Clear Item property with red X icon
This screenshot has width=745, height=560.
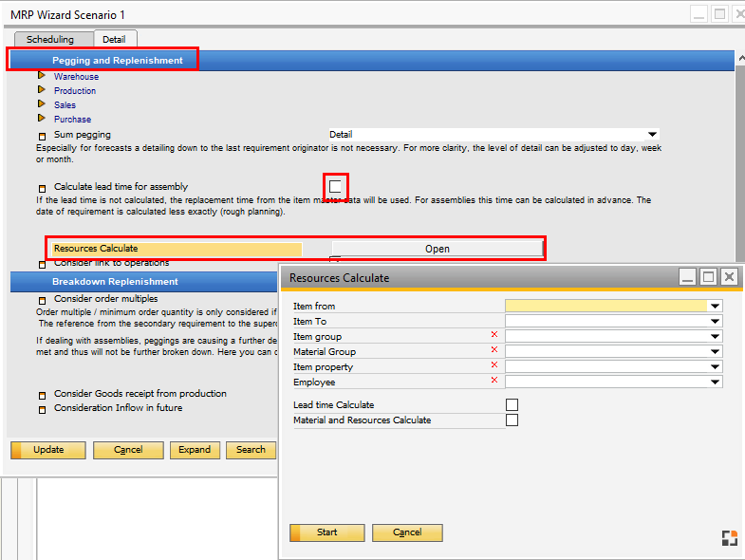[494, 366]
